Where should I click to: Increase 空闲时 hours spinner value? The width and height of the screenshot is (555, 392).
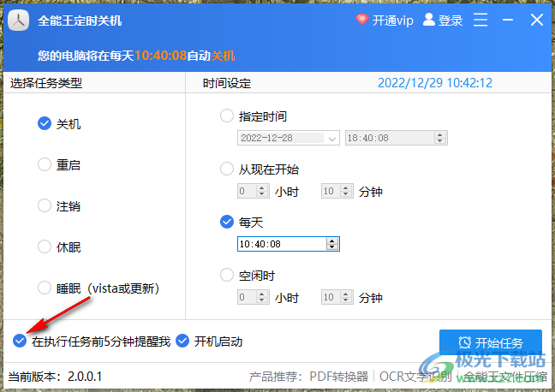pyautogui.click(x=261, y=294)
